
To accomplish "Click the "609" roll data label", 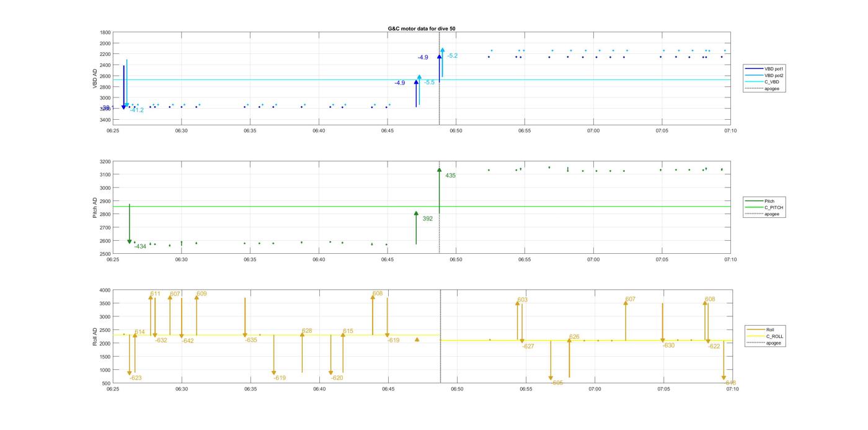I will tap(201, 294).
